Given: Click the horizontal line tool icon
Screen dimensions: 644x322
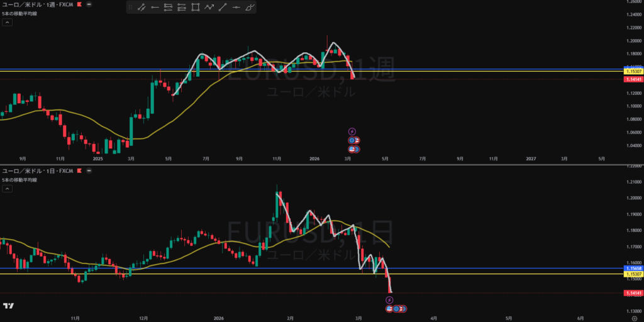Looking at the screenshot, I should point(236,8).
